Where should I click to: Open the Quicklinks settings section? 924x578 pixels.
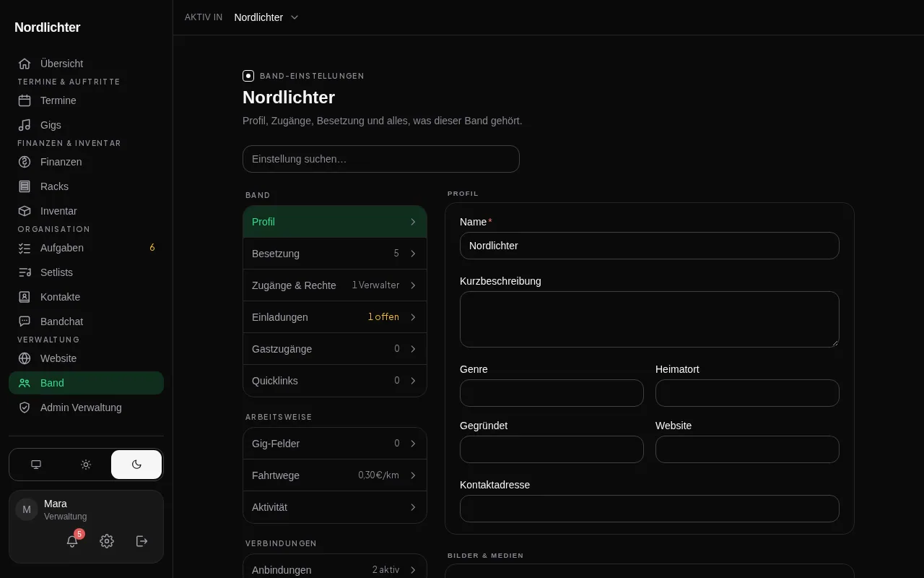pyautogui.click(x=335, y=381)
